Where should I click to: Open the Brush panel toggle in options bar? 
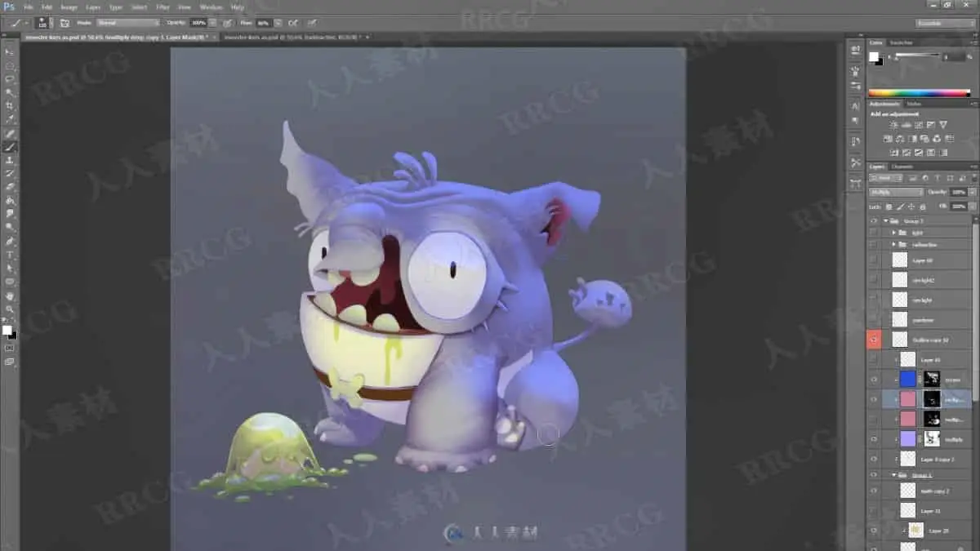pos(64,23)
